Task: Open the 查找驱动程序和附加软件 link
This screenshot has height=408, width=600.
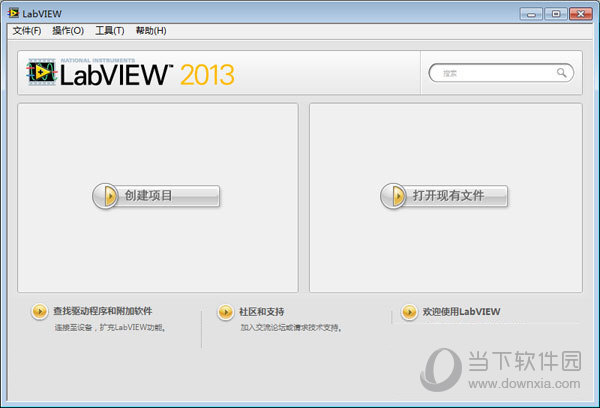Action: tap(103, 311)
